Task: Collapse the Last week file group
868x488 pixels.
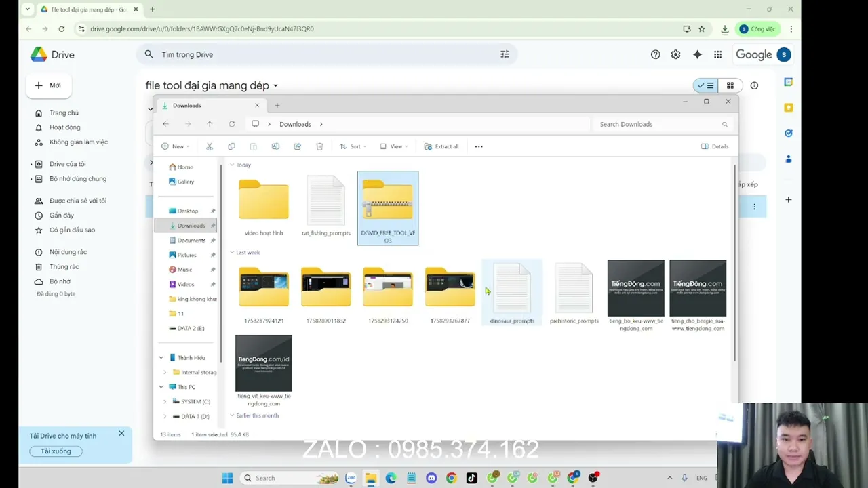Action: coord(232,253)
